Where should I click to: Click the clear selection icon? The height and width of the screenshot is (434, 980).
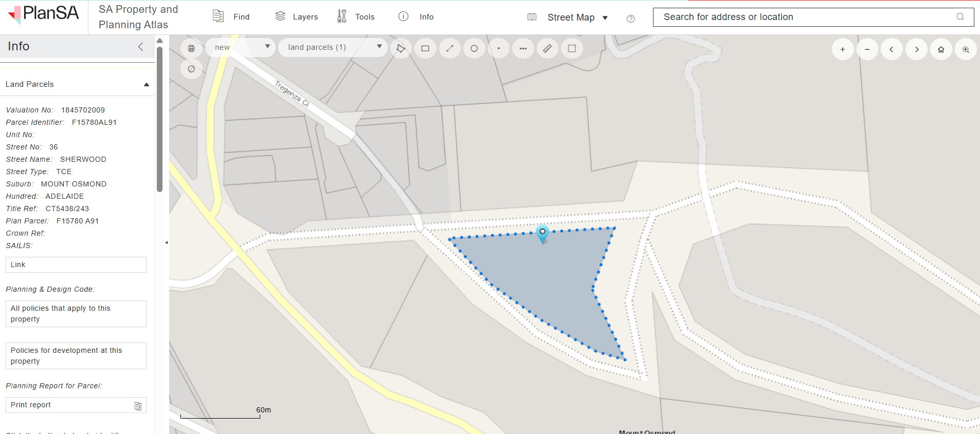[191, 69]
